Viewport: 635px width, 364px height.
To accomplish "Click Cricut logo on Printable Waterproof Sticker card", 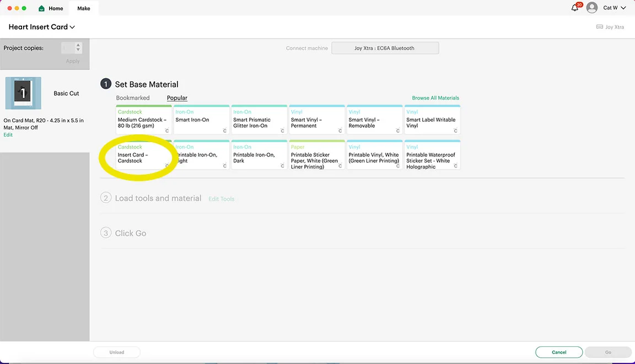I will click(456, 166).
